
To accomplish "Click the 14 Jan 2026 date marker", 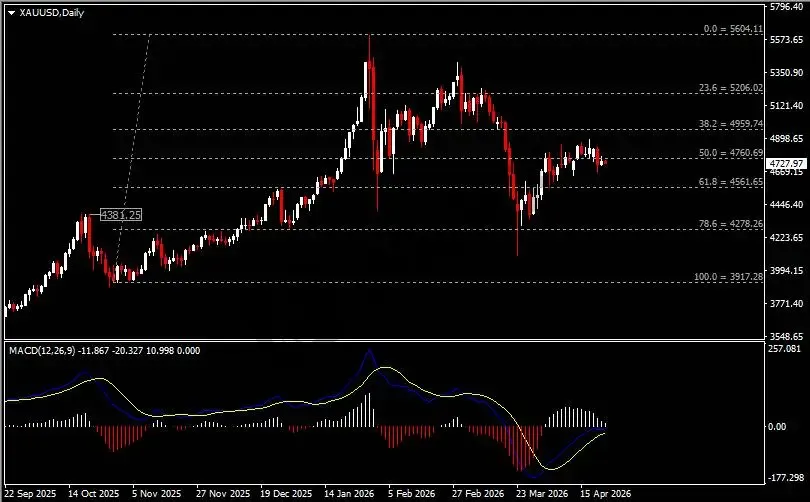I will point(349,494).
